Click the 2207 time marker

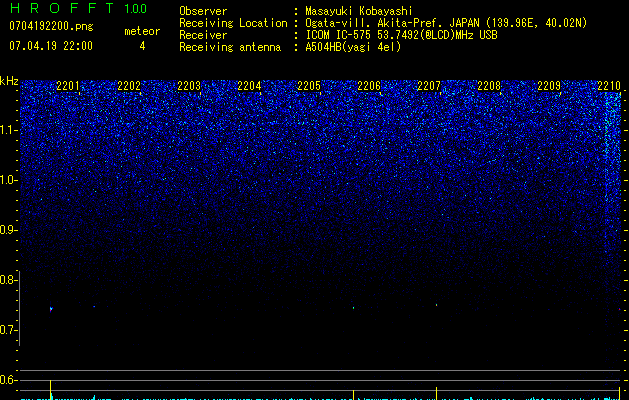point(429,85)
